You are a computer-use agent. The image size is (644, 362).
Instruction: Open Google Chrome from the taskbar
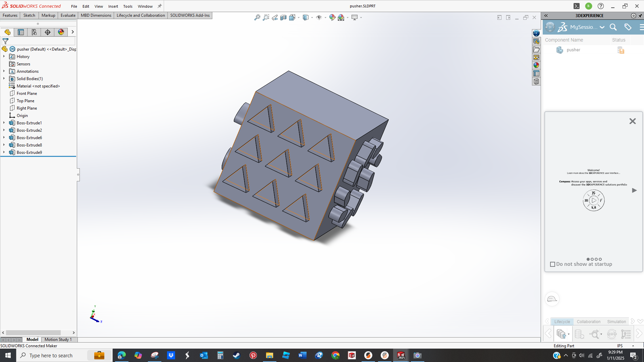point(335,355)
